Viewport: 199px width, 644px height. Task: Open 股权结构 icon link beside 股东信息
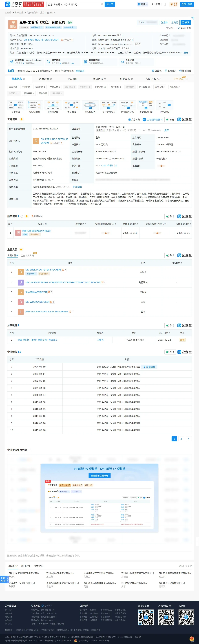37,216
